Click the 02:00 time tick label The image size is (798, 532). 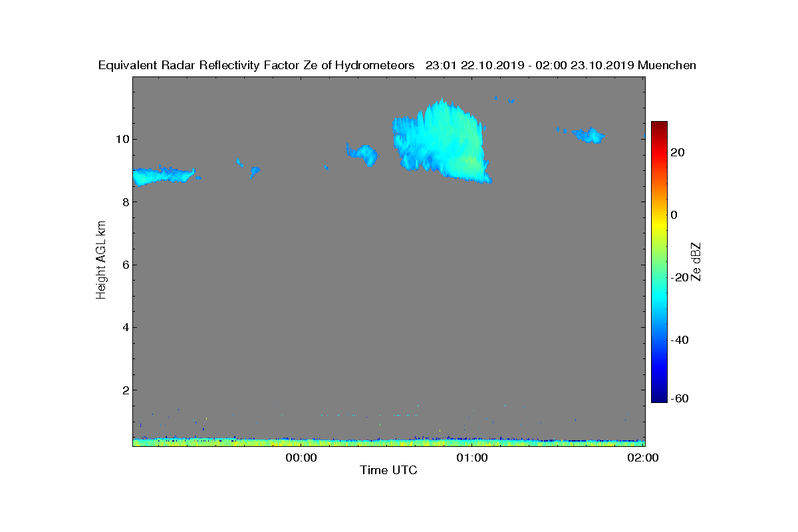tap(644, 458)
